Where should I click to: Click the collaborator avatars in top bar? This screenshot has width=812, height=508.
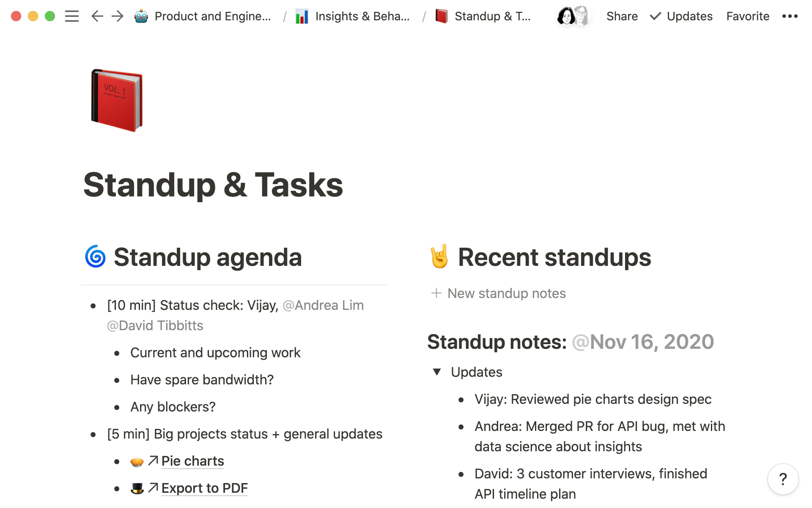pyautogui.click(x=573, y=17)
